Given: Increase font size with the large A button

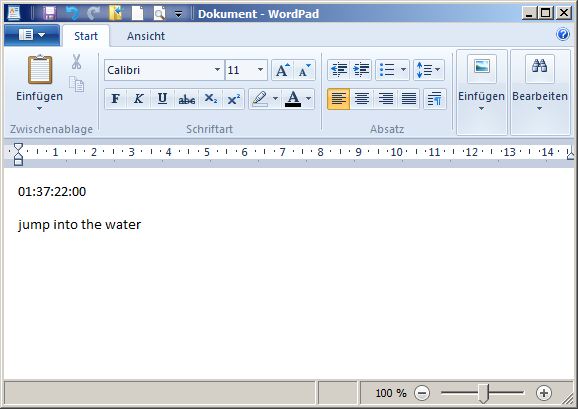Looking at the screenshot, I should [x=282, y=70].
